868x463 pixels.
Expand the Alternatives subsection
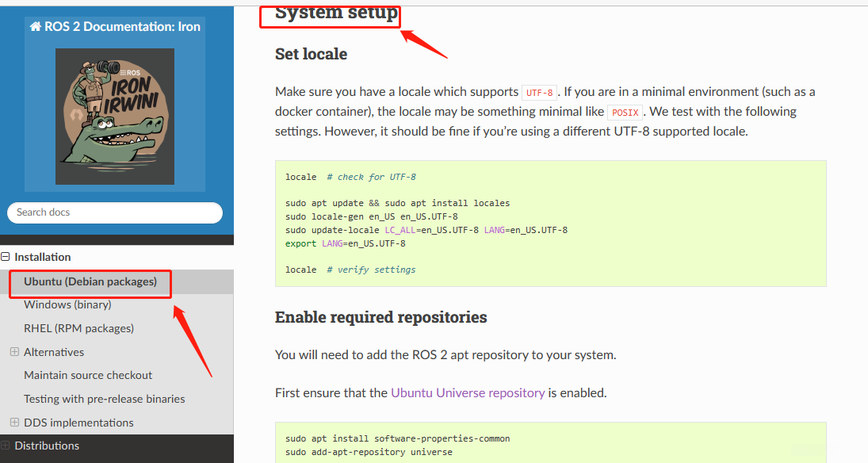pyautogui.click(x=14, y=352)
